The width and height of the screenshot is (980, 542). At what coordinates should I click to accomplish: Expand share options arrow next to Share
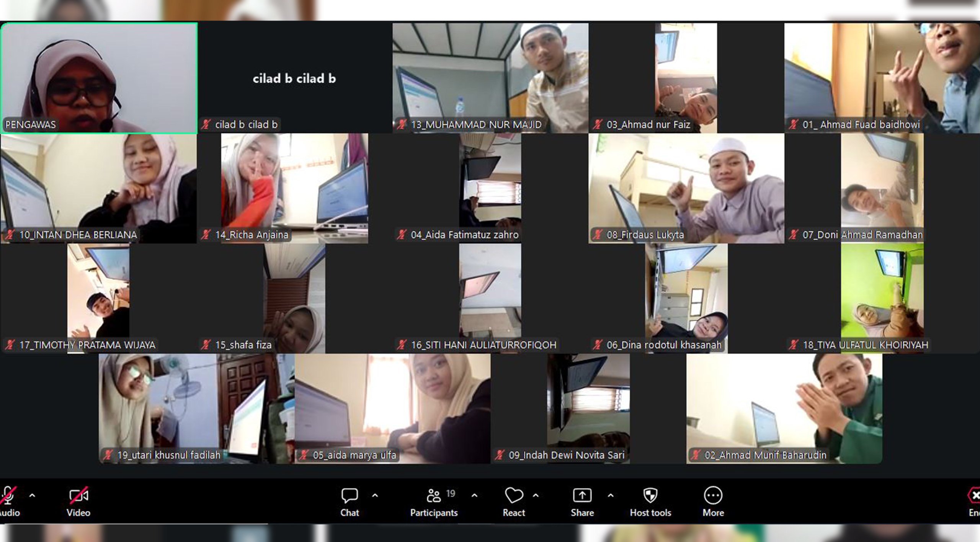[x=610, y=496]
